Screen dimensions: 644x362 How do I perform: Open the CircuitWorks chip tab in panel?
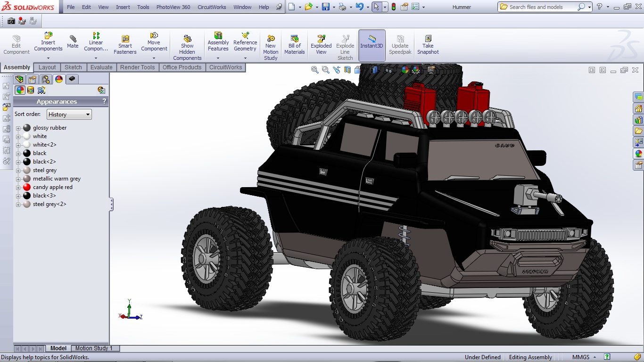pyautogui.click(x=72, y=79)
